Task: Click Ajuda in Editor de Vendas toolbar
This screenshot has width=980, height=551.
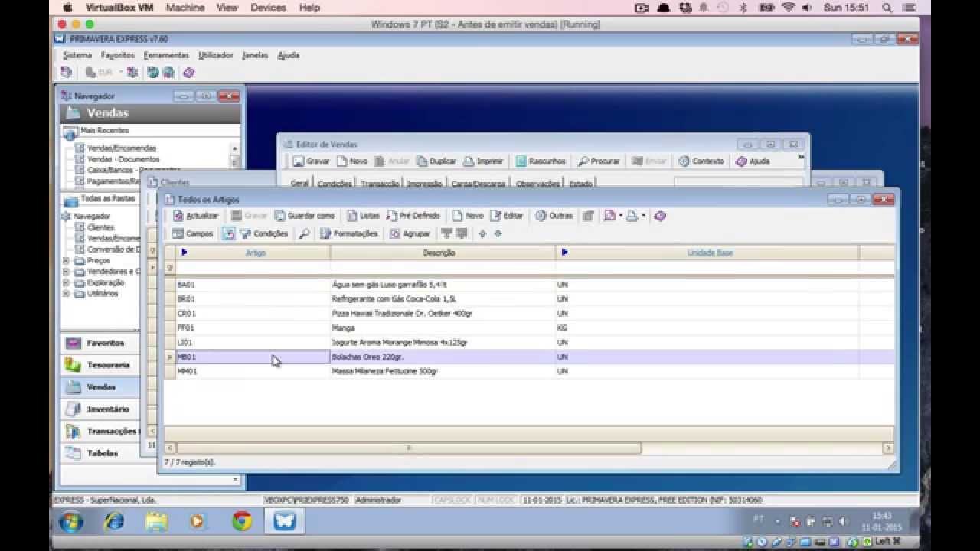Action: (753, 161)
